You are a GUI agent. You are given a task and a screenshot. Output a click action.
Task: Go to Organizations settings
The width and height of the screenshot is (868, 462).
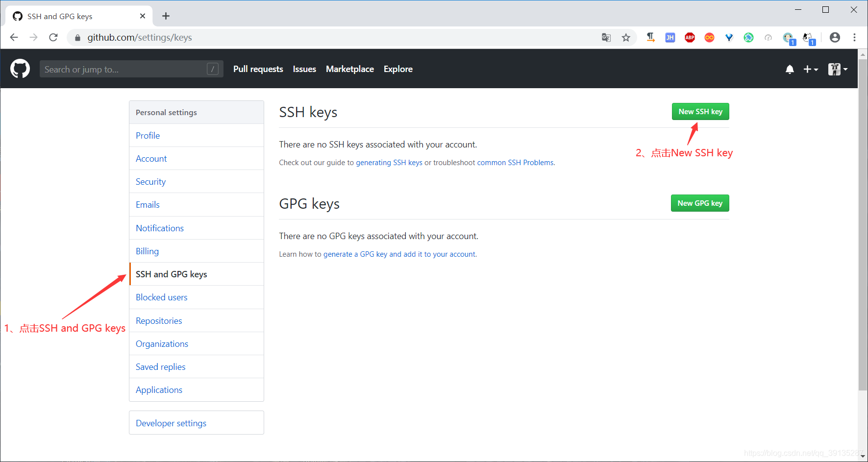[197, 344]
